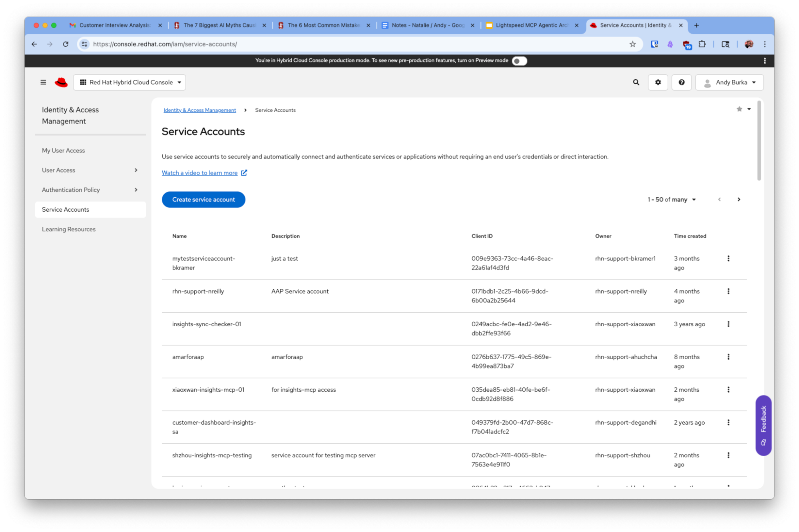799x532 pixels.
Task: Enable the Preview mode toggle
Action: tap(519, 61)
